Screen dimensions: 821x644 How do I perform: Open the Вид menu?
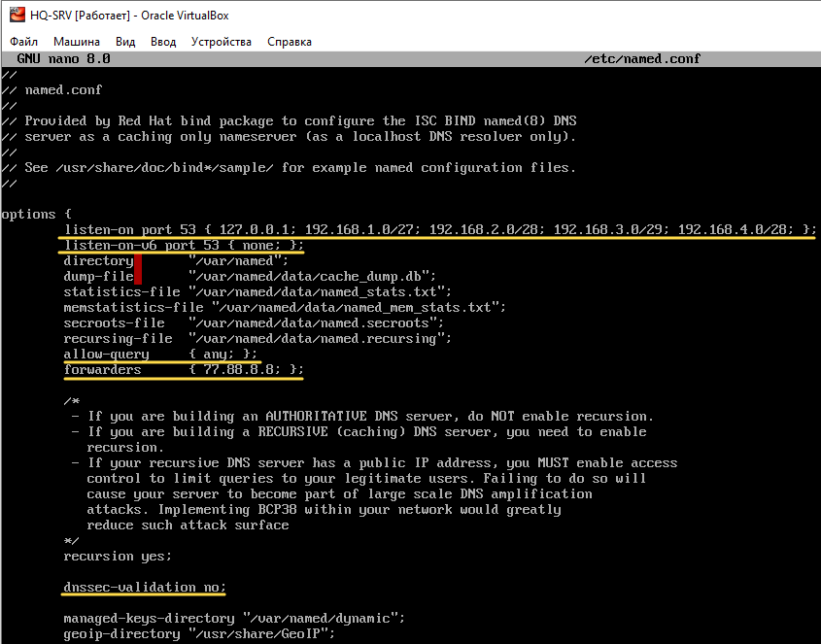tap(125, 42)
